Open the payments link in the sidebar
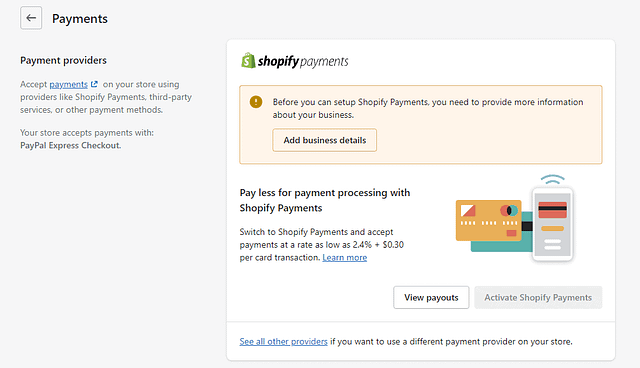This screenshot has height=368, width=640. [x=69, y=84]
